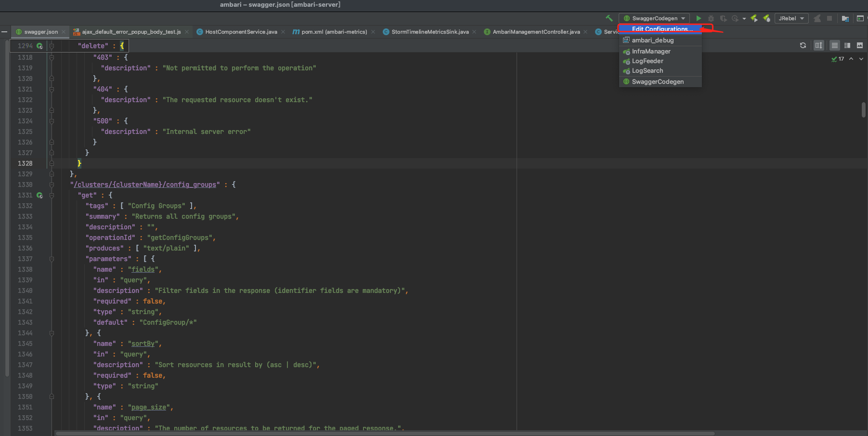Click the "fields" parameter name on line 1338
Screen dimensions: 868x436
(x=143, y=269)
